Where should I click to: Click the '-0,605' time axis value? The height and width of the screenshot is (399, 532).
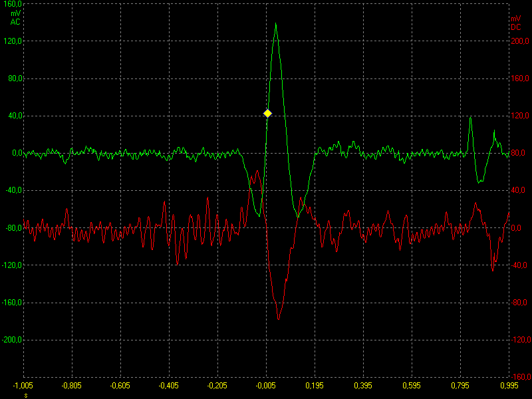(120, 386)
